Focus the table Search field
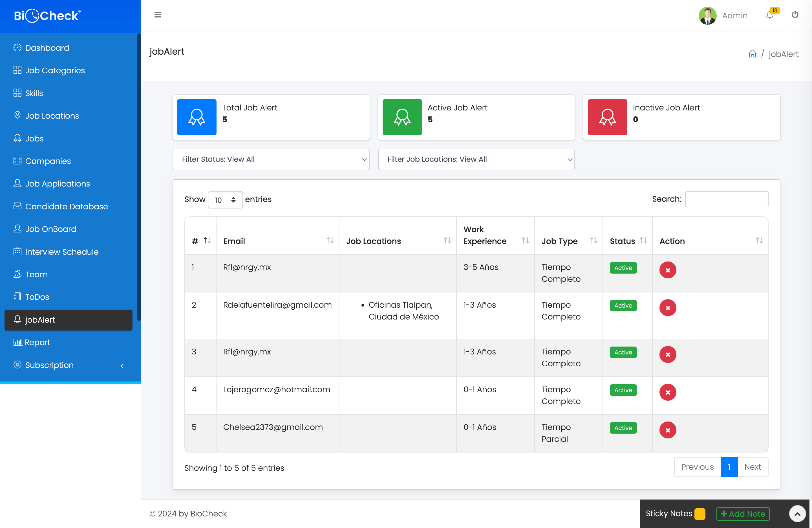This screenshot has width=812, height=528. pos(727,199)
